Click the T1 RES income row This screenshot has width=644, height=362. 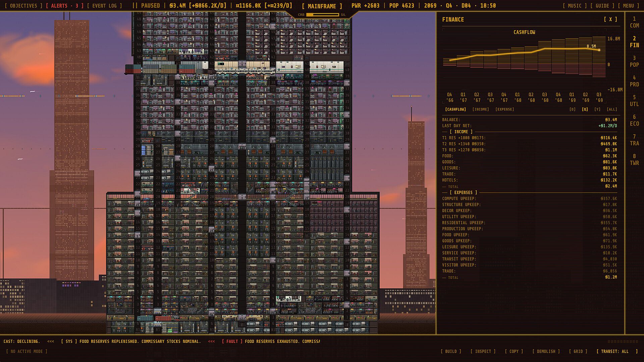pos(529,138)
